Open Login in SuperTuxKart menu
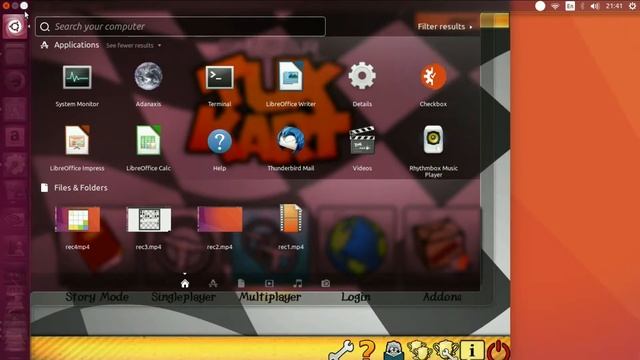640x360 pixels. [x=356, y=297]
